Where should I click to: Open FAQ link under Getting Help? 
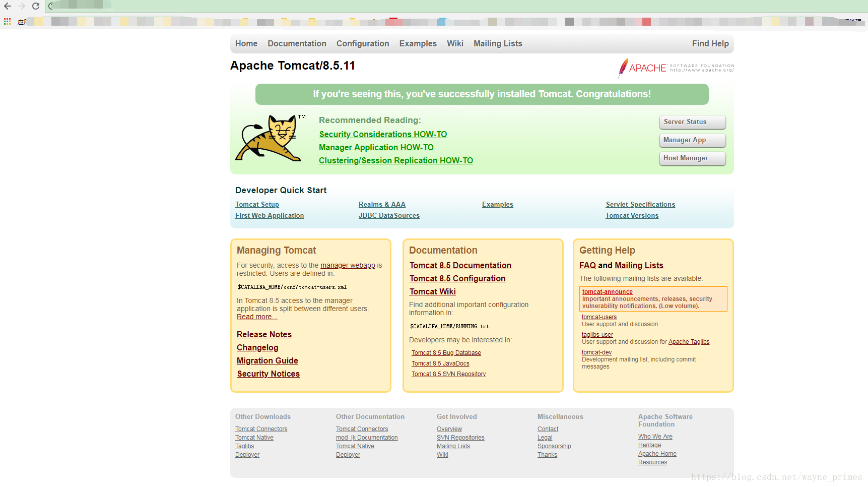click(x=587, y=266)
